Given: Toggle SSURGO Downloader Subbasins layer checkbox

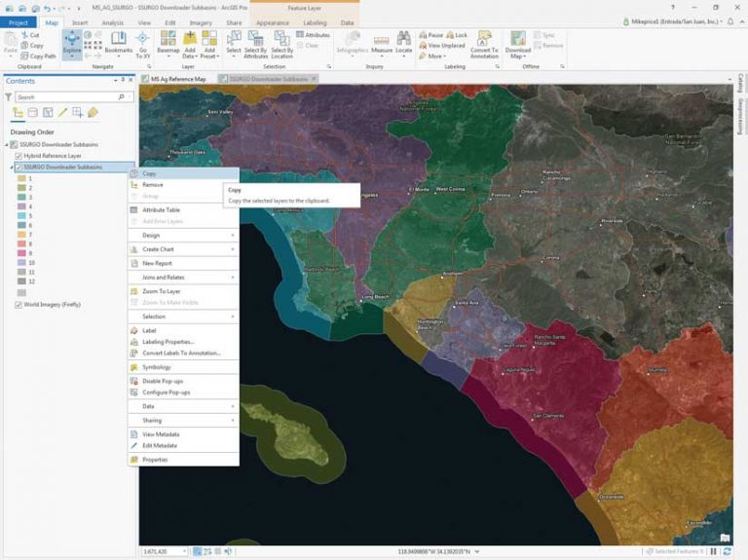Looking at the screenshot, I should click(x=19, y=168).
